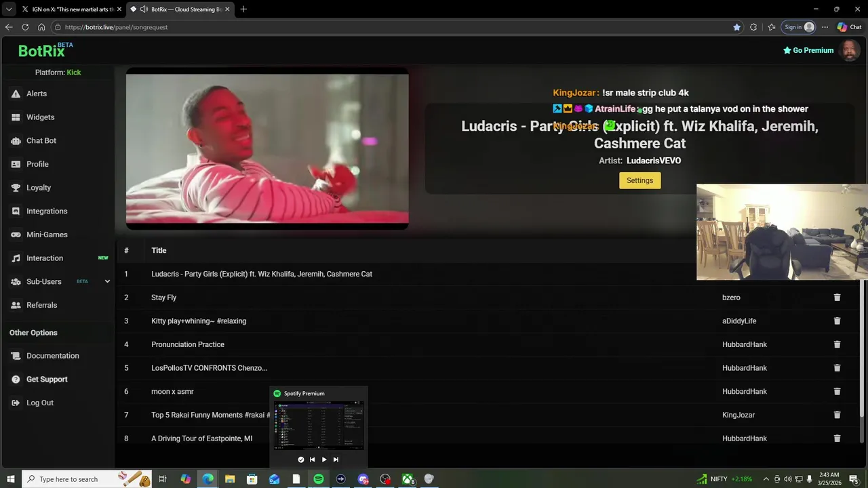Click Get Support in sidebar
The image size is (868, 488).
click(x=47, y=380)
